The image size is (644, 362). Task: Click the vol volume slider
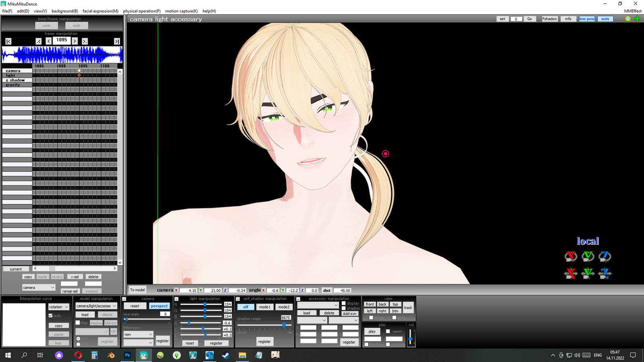pos(411,337)
